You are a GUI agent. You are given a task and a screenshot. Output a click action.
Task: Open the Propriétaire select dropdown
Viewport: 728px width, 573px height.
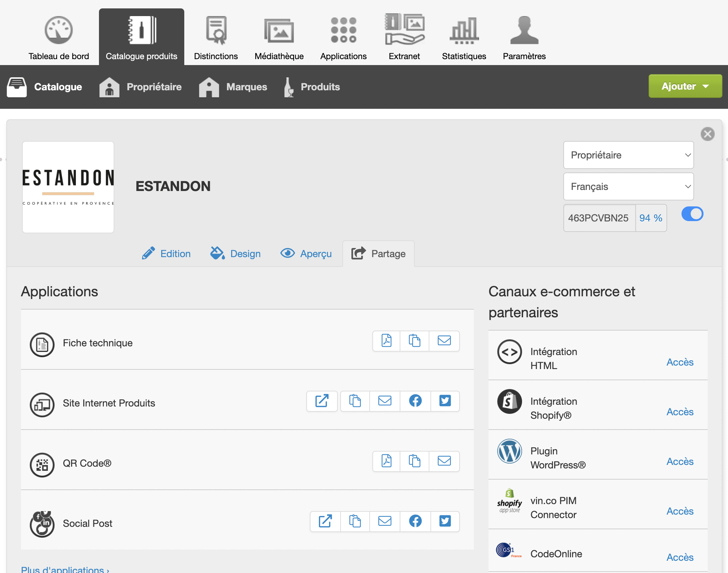(628, 155)
